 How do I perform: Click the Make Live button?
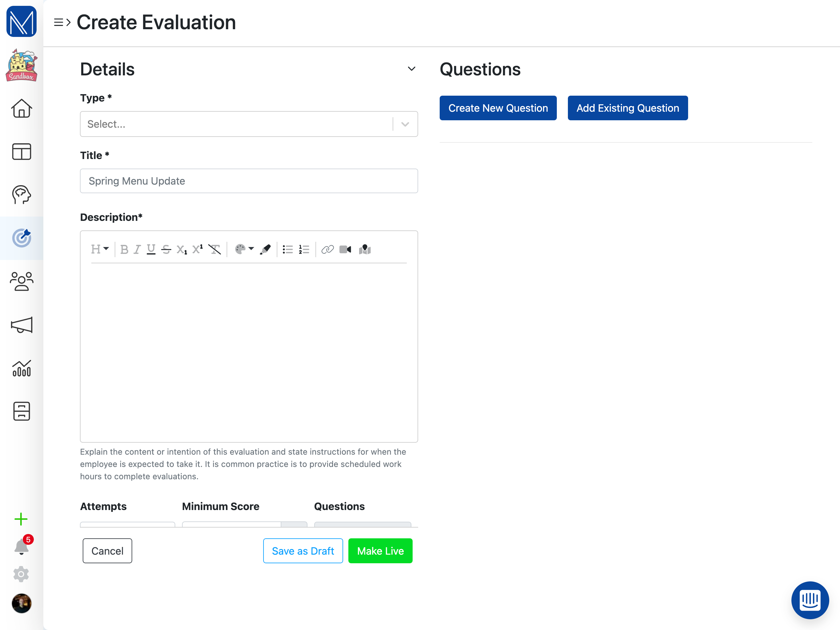click(380, 551)
